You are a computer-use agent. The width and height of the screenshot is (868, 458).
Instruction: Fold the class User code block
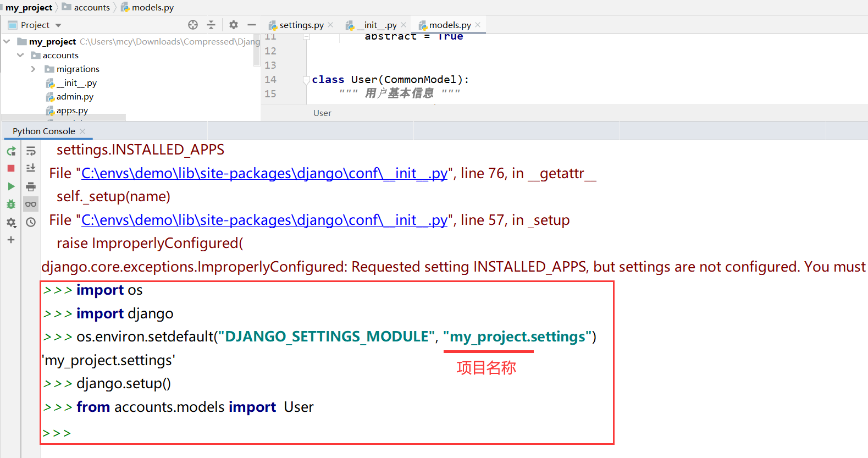(306, 80)
